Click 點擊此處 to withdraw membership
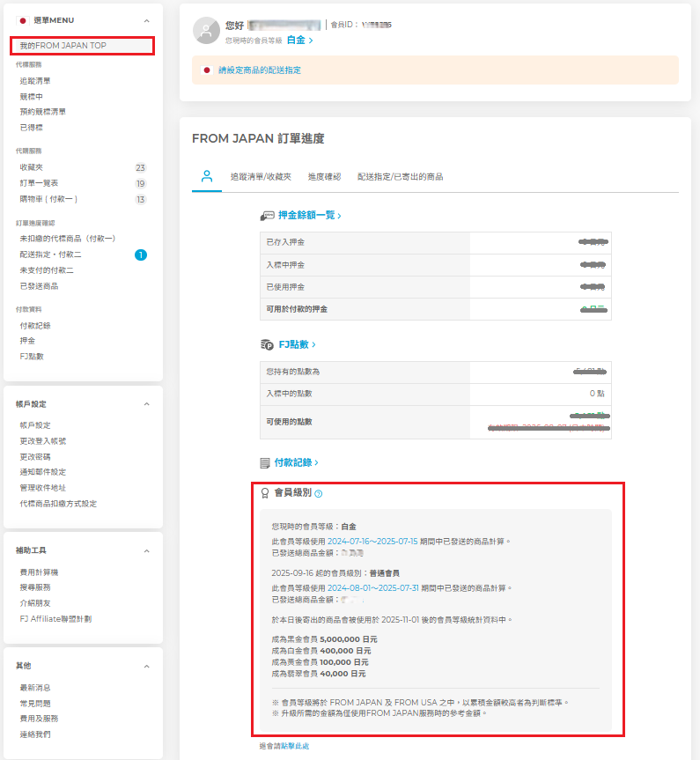This screenshot has height=760, width=700. tap(295, 747)
